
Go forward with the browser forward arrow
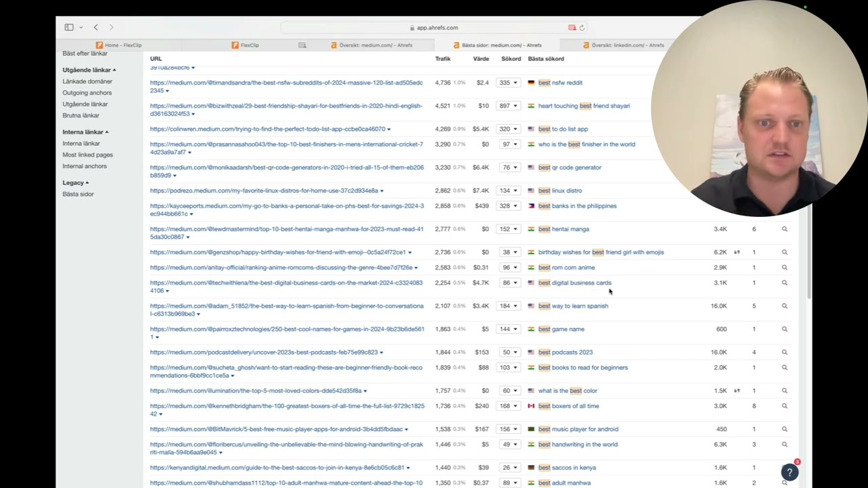[x=111, y=27]
